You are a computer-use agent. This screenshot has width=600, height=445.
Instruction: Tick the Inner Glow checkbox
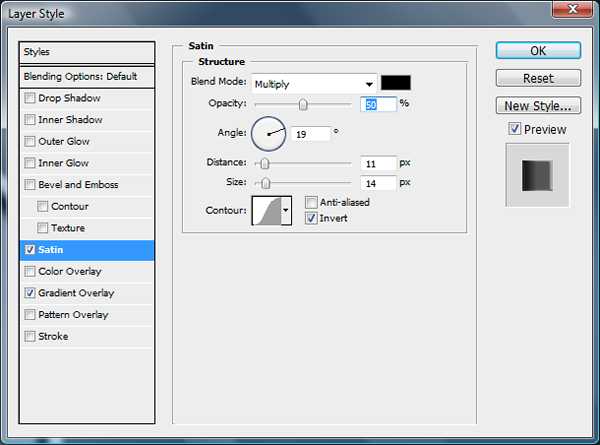[x=29, y=163]
